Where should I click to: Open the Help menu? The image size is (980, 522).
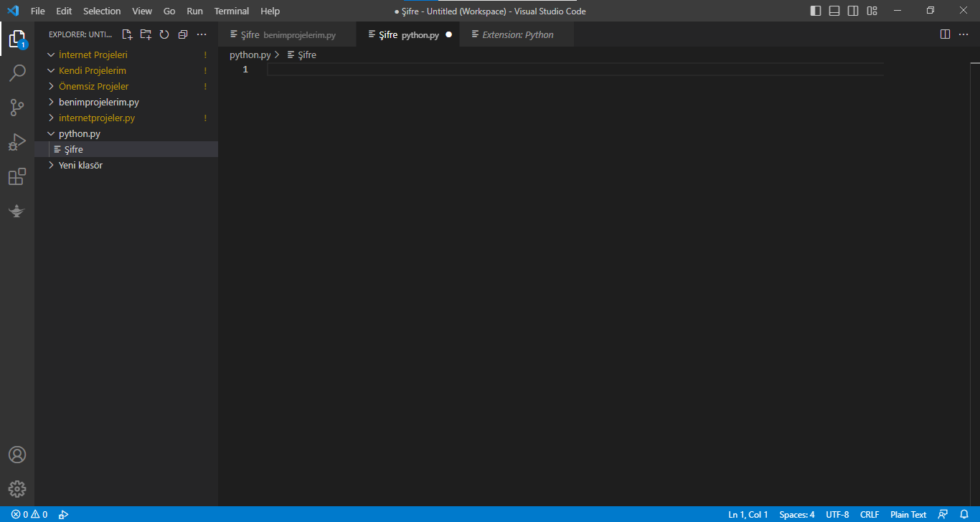pyautogui.click(x=270, y=11)
